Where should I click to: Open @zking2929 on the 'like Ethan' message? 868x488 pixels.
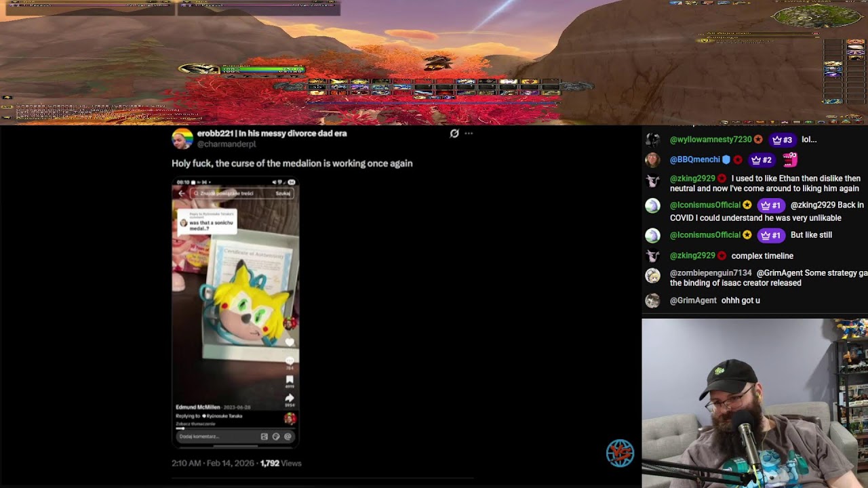(x=692, y=179)
